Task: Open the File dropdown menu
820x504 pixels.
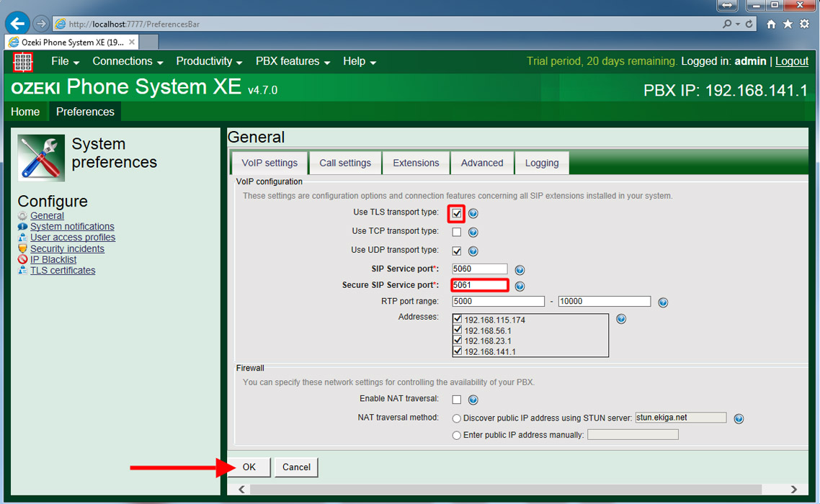Action: pyautogui.click(x=65, y=61)
